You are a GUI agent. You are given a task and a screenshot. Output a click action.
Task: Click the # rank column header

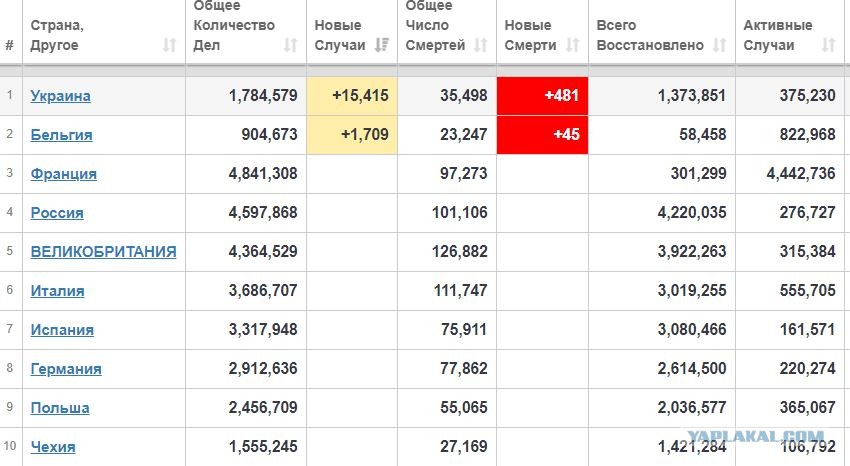(9, 45)
